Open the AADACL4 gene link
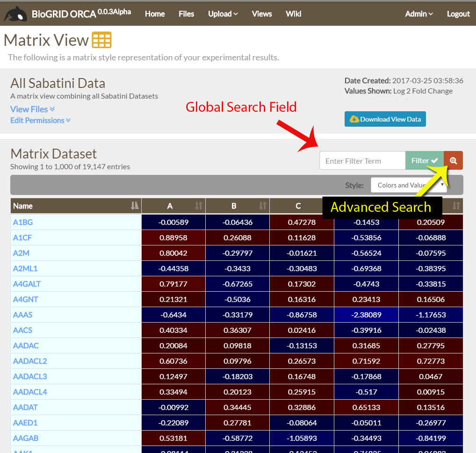 30,392
